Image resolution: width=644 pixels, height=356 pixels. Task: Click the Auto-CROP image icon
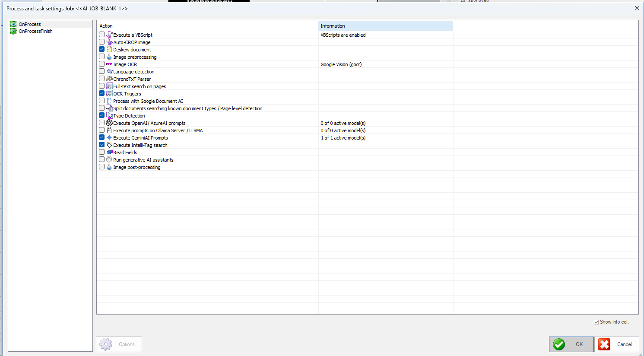point(109,42)
